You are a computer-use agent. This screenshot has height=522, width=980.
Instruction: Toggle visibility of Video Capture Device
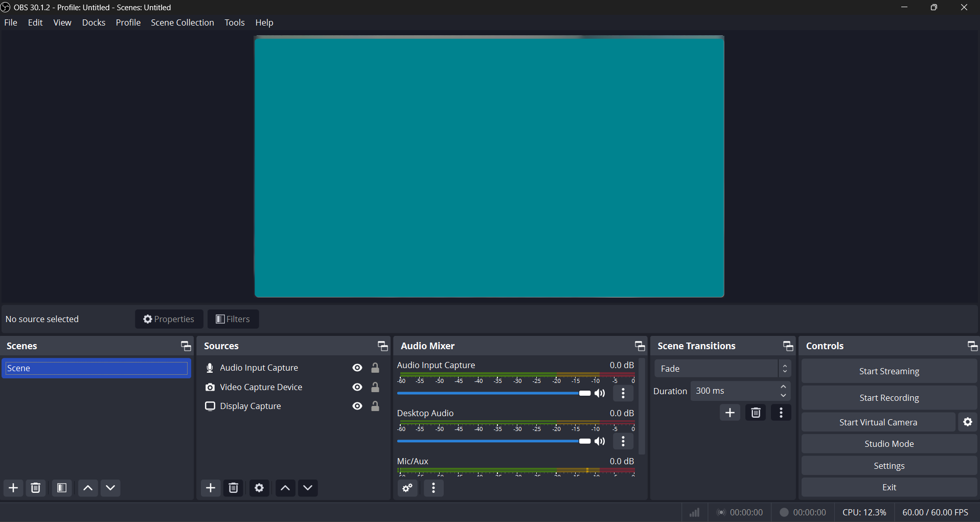click(x=357, y=387)
